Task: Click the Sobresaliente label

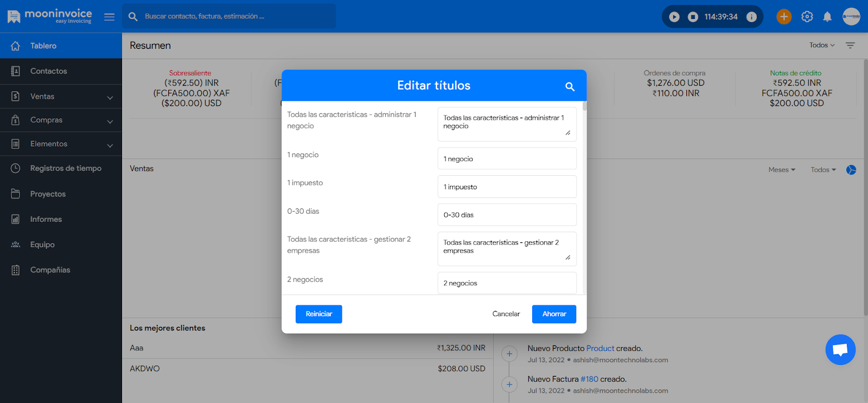Action: click(190, 73)
